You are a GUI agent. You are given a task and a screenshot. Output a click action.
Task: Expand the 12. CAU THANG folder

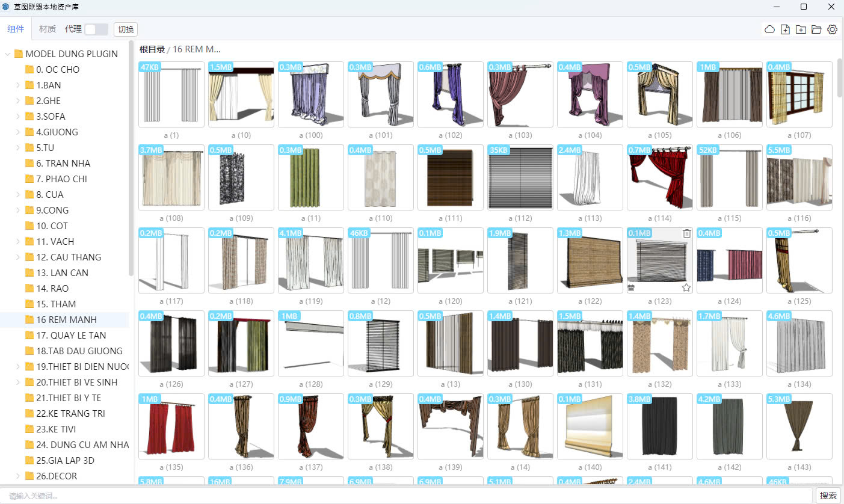[18, 257]
